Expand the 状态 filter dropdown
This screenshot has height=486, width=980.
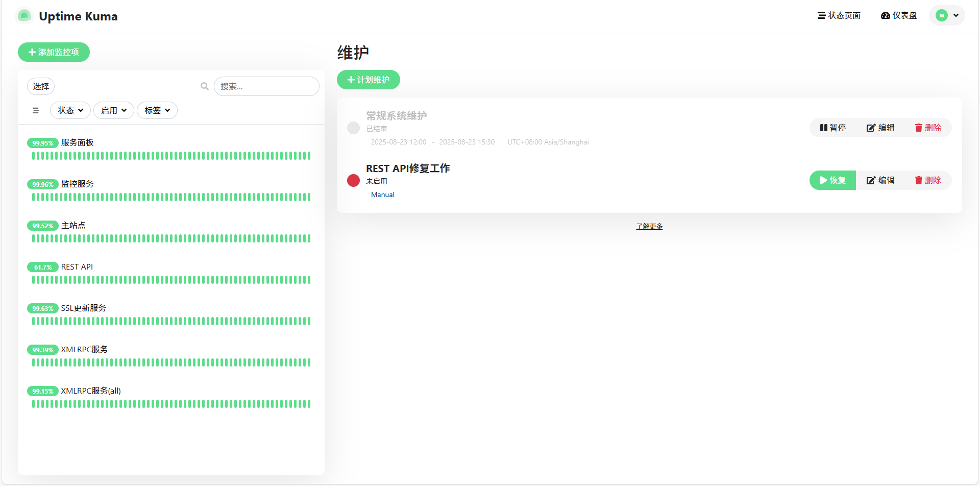click(70, 110)
